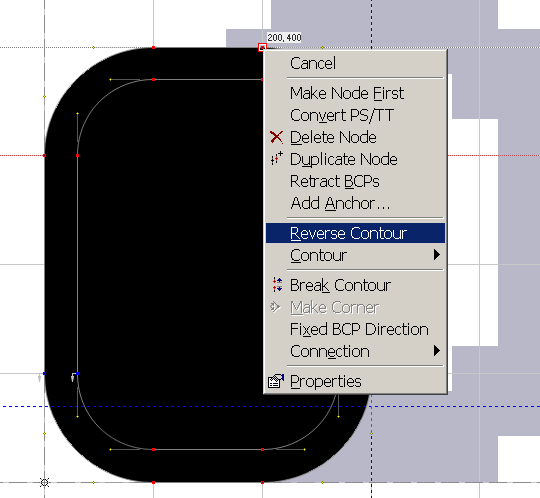Choose Make Node First
The image size is (540, 498).
pos(355,93)
